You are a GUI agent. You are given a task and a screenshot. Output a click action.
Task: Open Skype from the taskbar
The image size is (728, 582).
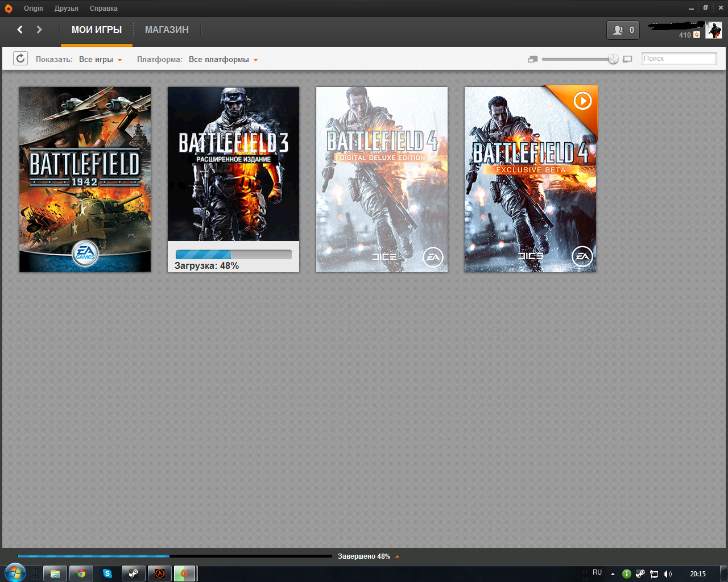tap(107, 574)
